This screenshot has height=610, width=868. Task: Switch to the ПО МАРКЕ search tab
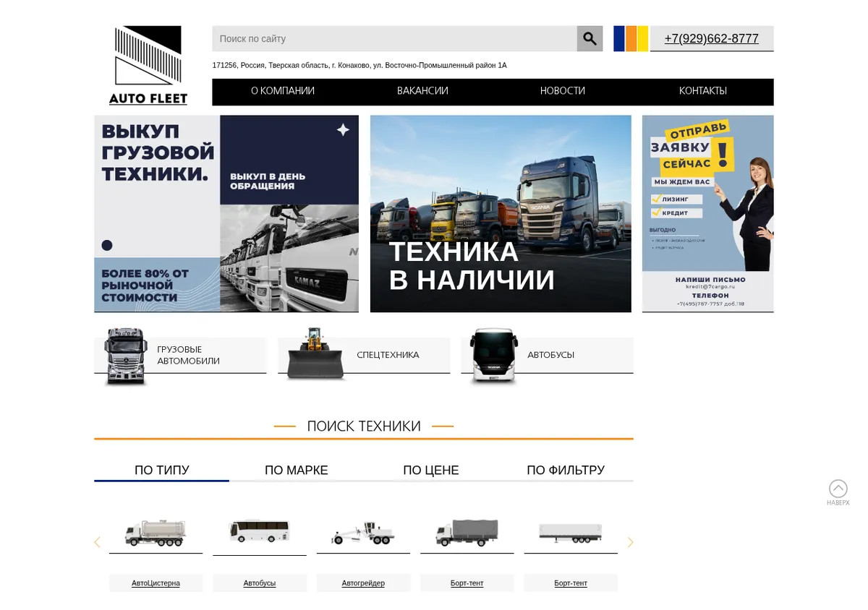click(x=297, y=470)
